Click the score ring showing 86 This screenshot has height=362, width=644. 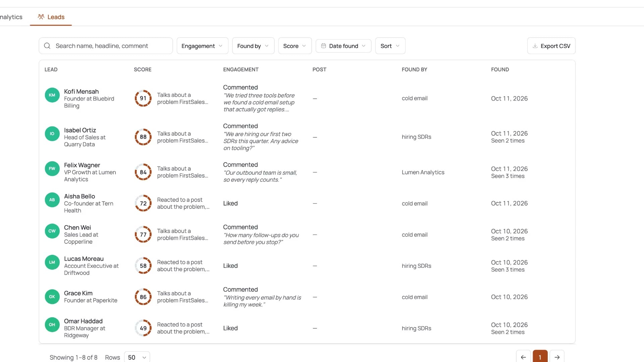click(x=143, y=297)
